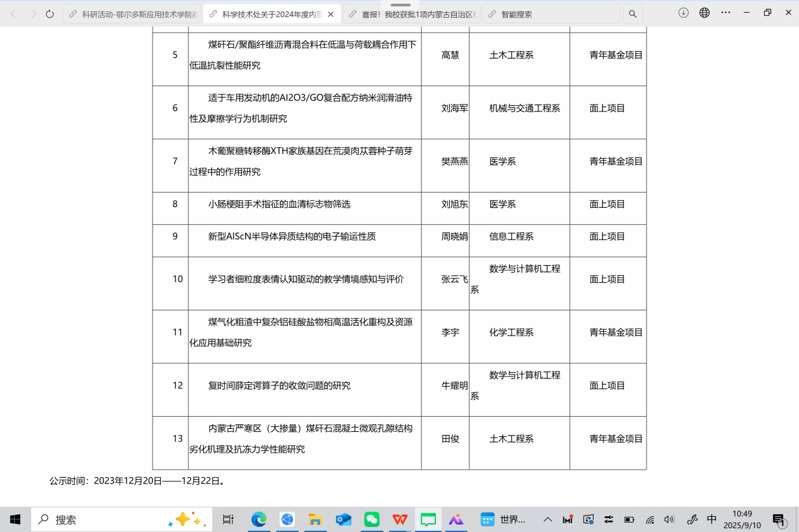Open Microsoft Edge from taskbar

point(258,519)
